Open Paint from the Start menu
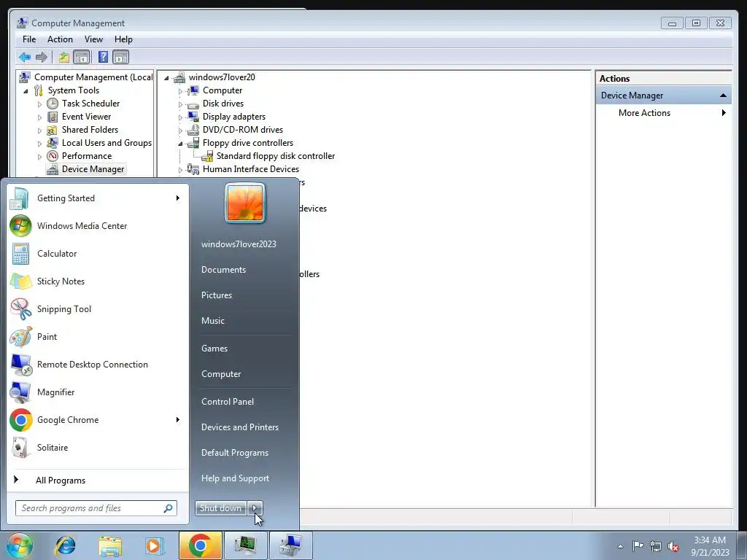The height and width of the screenshot is (560, 747). (x=97, y=337)
